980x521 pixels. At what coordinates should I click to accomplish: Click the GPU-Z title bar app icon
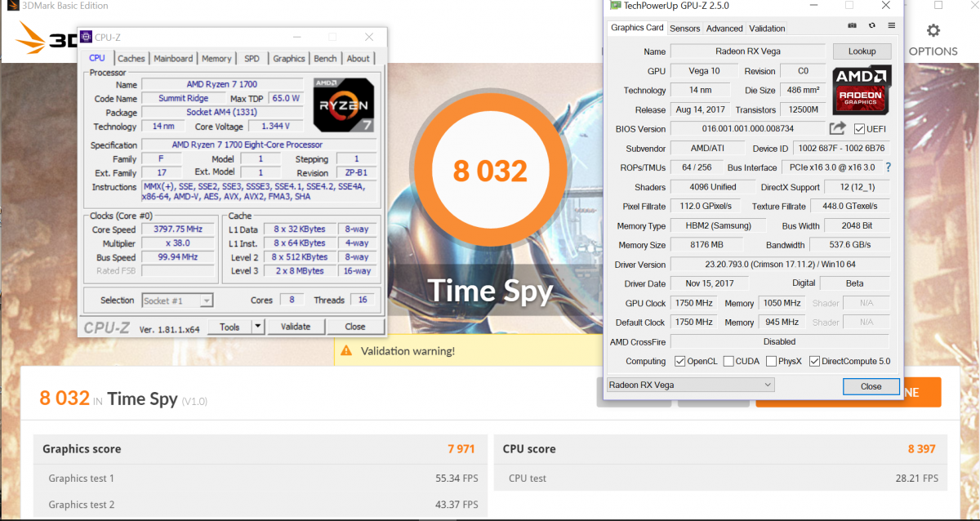[x=613, y=5]
